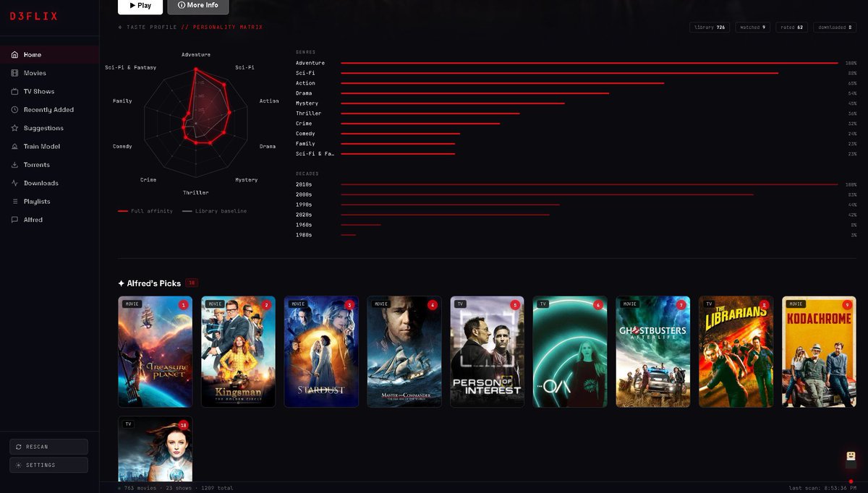
Task: Click the 2000s decade label
Action: [x=304, y=194]
